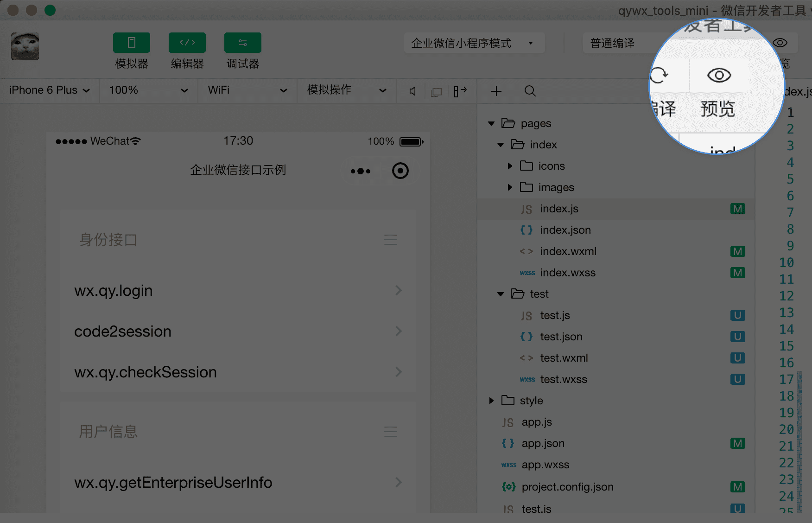Toggle the 用户信息 section menu icon
The image size is (812, 523).
[391, 432]
